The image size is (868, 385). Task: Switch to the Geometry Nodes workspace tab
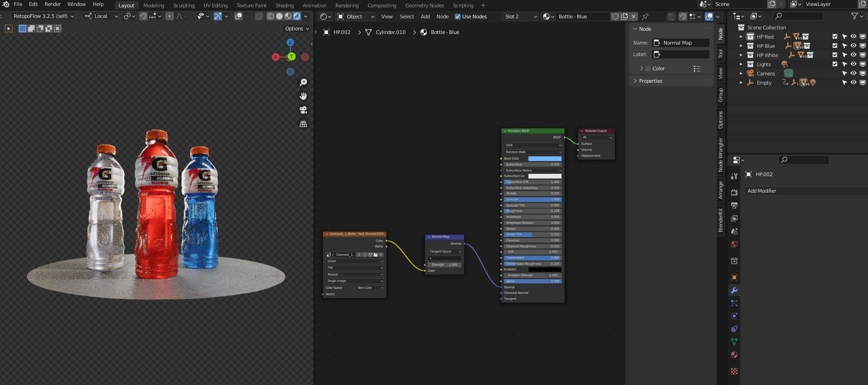click(425, 6)
